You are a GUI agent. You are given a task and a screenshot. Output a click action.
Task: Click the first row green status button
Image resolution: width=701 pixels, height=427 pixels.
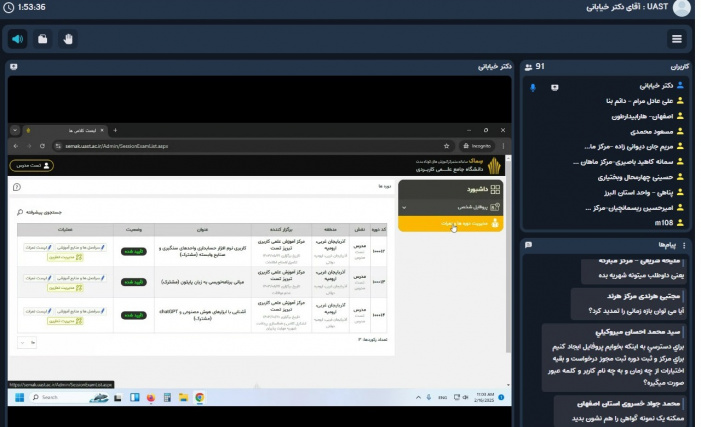point(132,251)
